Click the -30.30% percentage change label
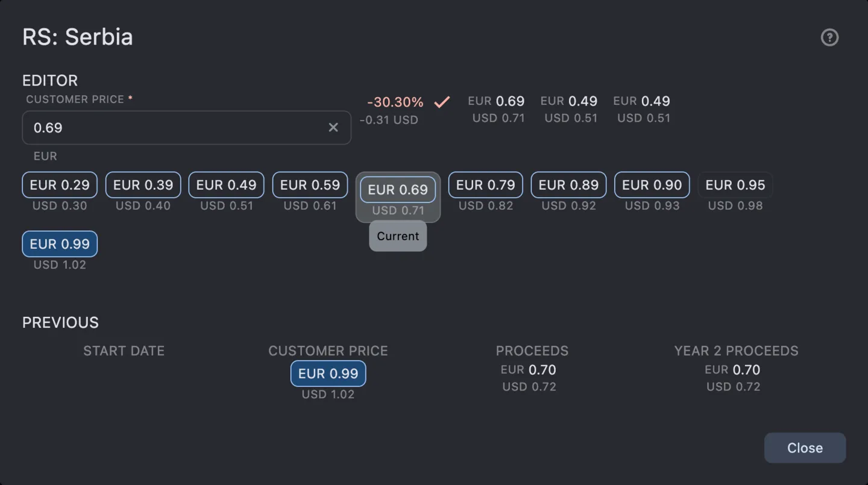 [x=394, y=102]
